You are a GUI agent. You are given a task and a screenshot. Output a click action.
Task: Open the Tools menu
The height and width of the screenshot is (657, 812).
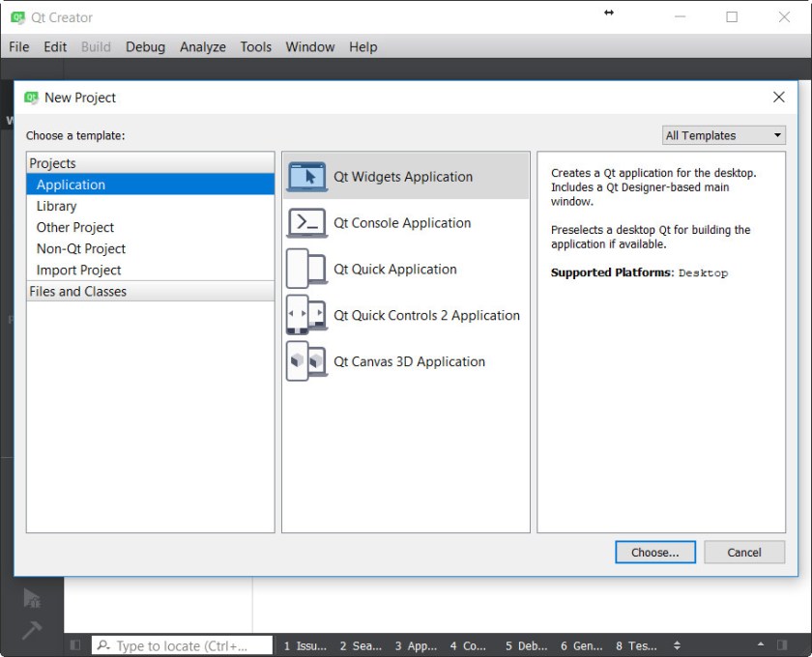pos(255,46)
